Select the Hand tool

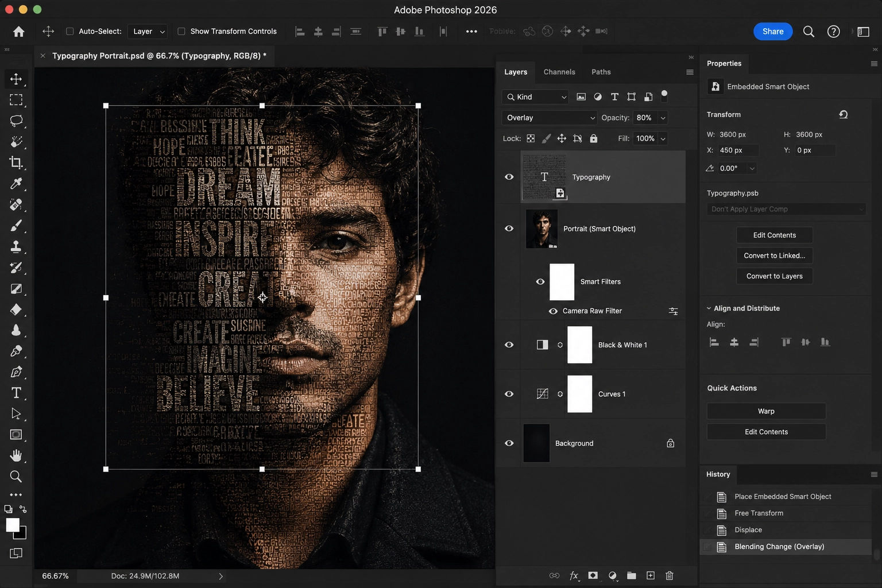pos(16,455)
